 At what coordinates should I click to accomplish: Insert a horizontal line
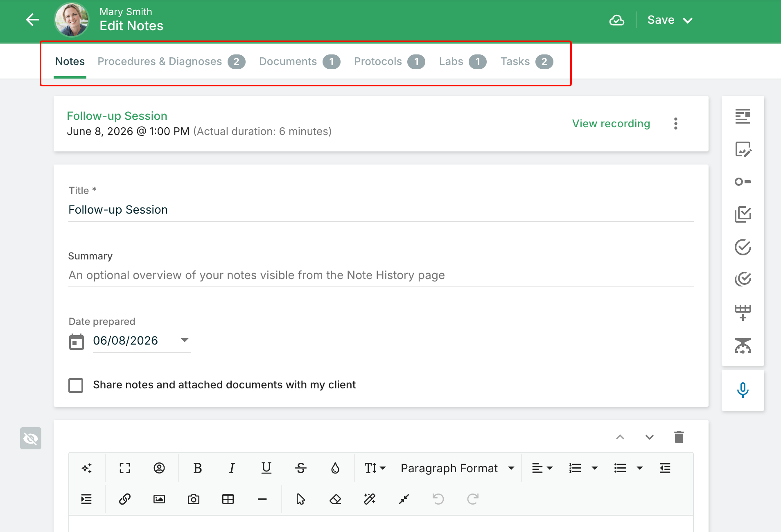pyautogui.click(x=262, y=499)
